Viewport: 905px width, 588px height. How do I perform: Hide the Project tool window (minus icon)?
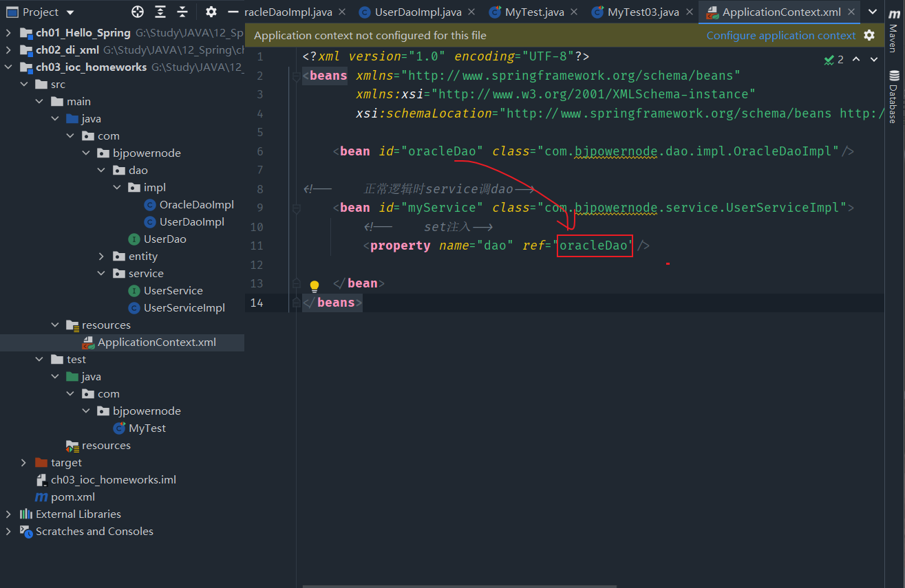pos(233,12)
